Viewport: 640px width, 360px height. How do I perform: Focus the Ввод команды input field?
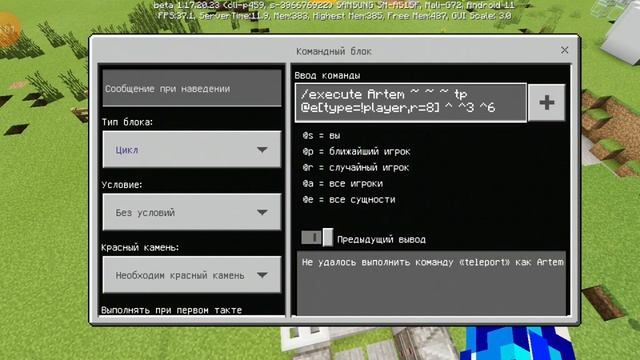click(x=411, y=102)
